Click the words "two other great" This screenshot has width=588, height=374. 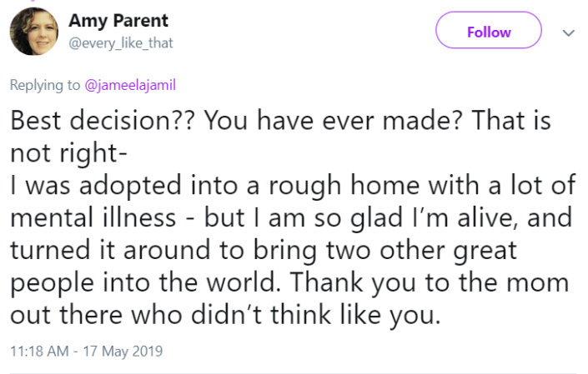click(445, 250)
